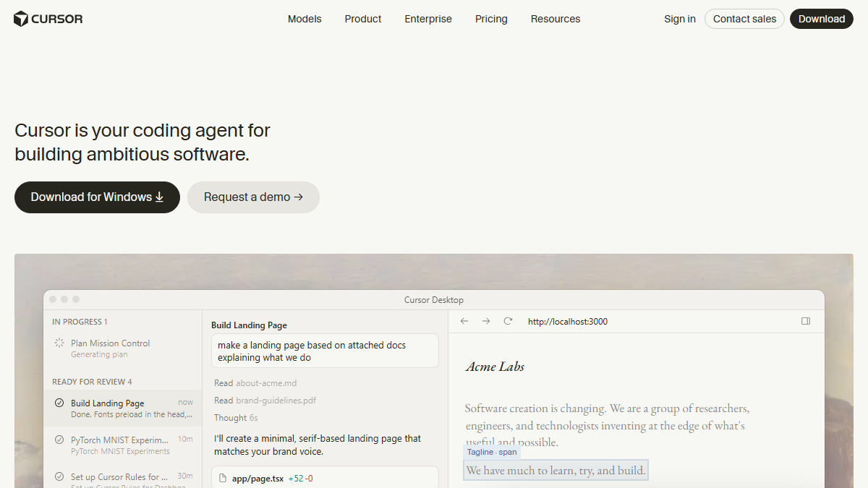Click the page.tsx file icon
This screenshot has width=868, height=488.
click(x=224, y=479)
